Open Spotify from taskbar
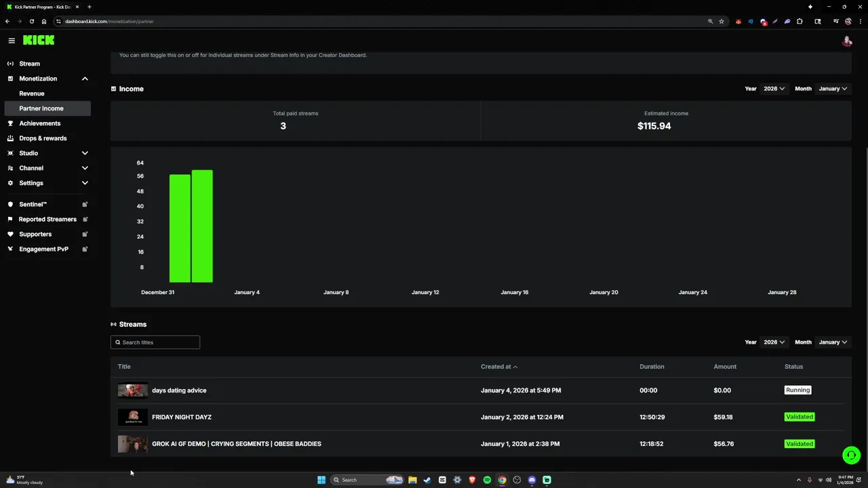Image resolution: width=868 pixels, height=488 pixels. (x=487, y=480)
